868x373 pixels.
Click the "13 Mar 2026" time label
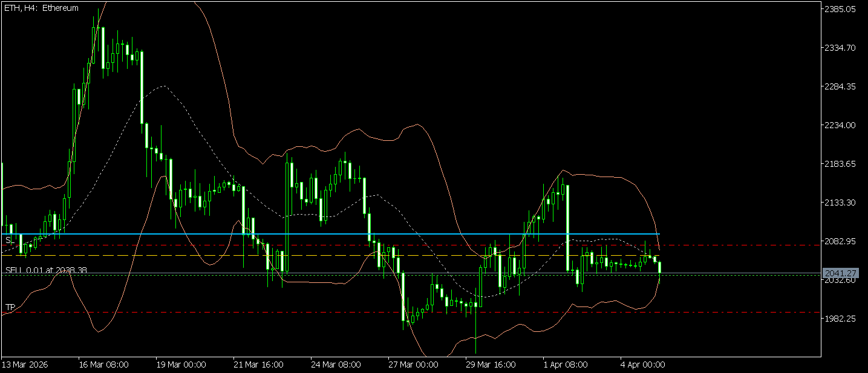point(25,365)
